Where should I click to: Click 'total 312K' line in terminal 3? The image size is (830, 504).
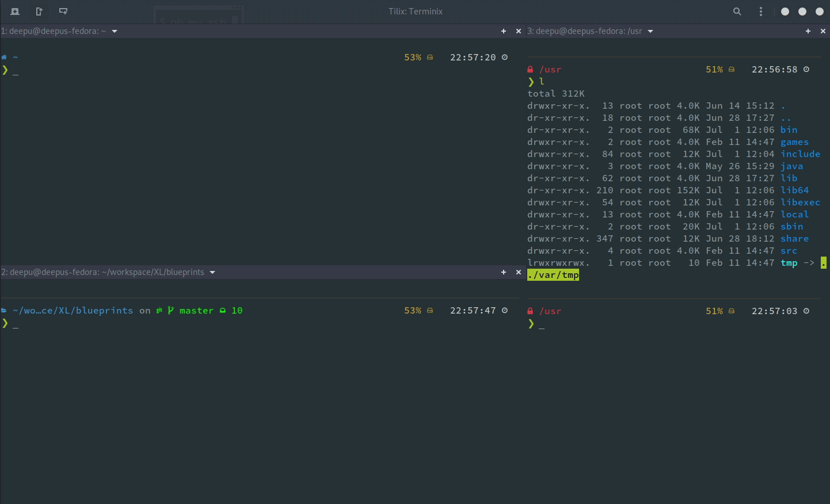coord(556,93)
